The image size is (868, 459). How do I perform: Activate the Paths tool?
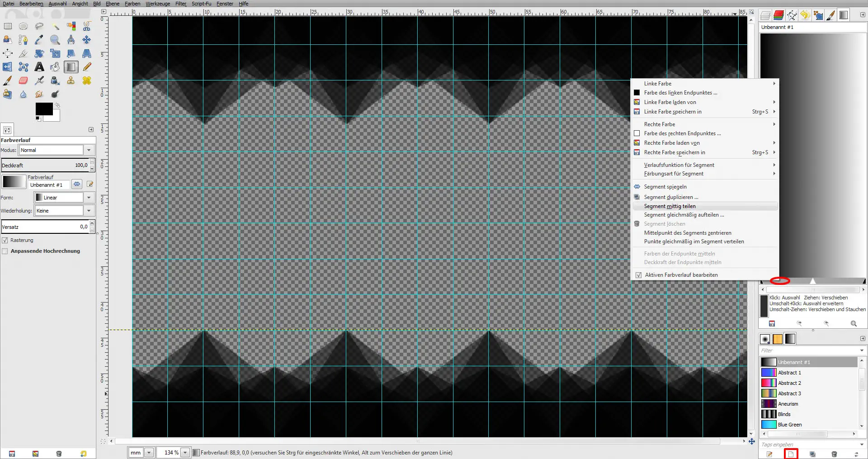[x=24, y=40]
